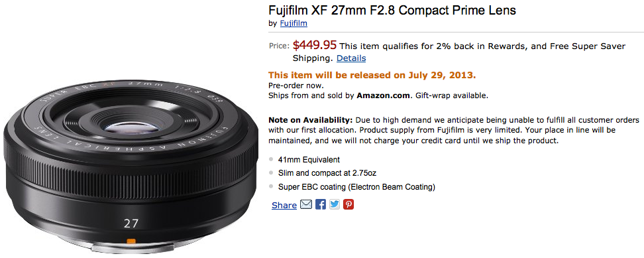
Task: Open the Share link
Action: pos(284,206)
